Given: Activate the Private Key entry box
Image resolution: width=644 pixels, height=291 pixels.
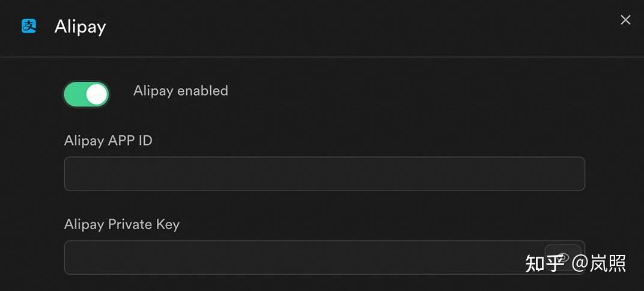Looking at the screenshot, I should 300,257.
